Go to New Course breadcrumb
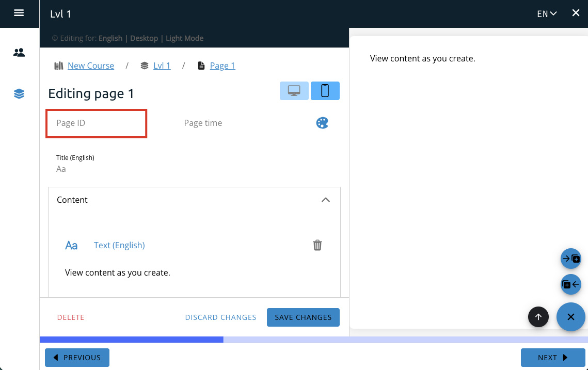This screenshot has width=588, height=370. (x=90, y=66)
